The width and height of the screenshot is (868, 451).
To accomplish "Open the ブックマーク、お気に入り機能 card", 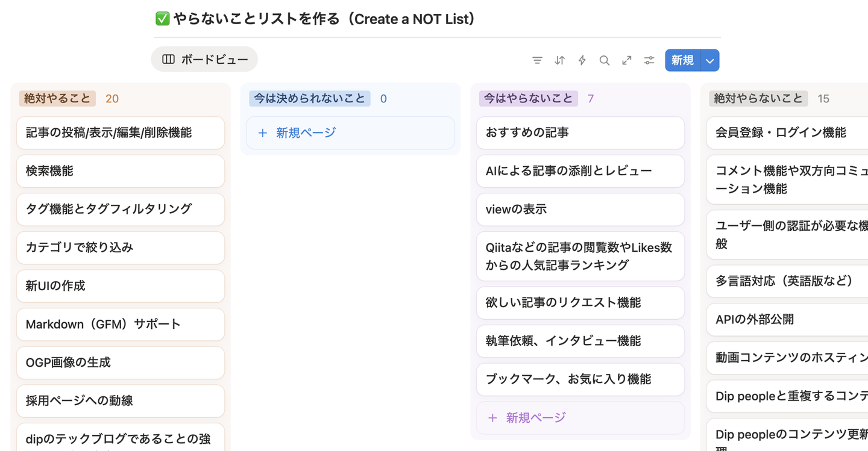I will 580,379.
